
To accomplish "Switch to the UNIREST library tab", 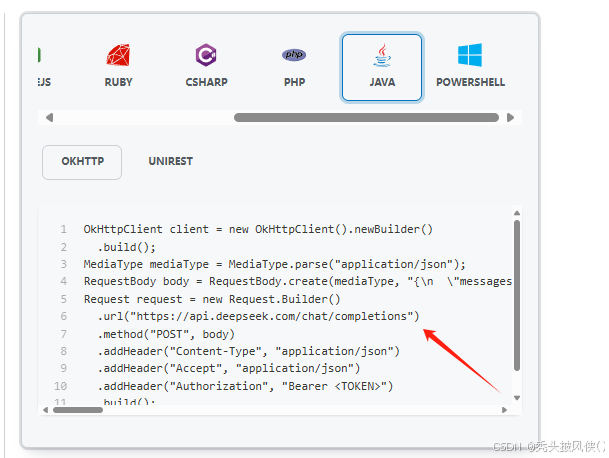I will click(x=171, y=162).
